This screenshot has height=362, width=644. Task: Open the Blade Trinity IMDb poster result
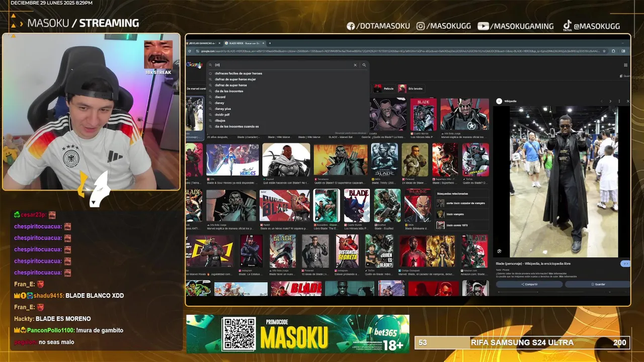[384, 159]
